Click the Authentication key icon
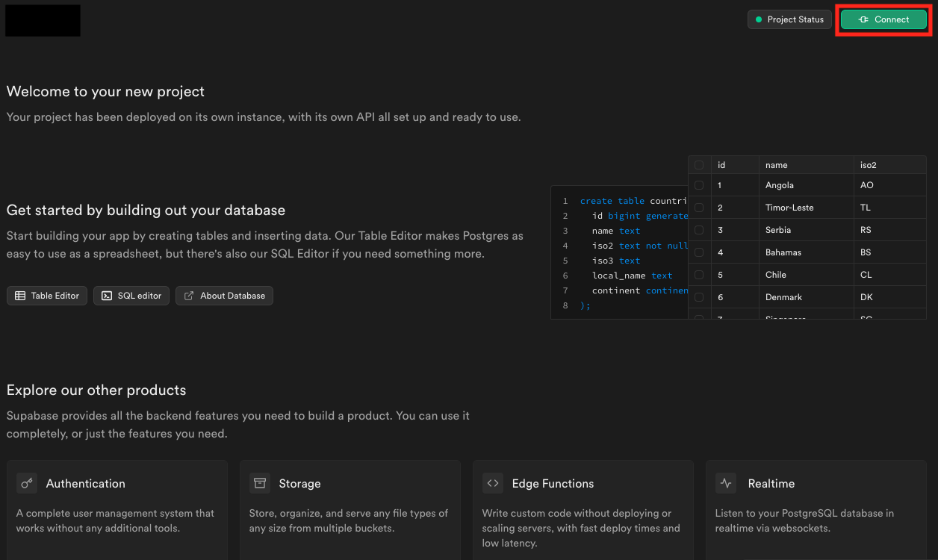Image resolution: width=938 pixels, height=560 pixels. point(27,483)
